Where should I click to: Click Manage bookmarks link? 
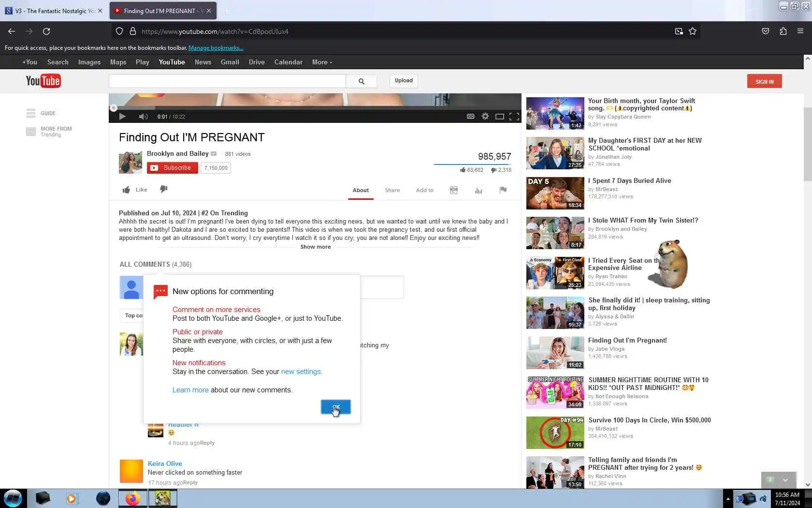point(216,48)
